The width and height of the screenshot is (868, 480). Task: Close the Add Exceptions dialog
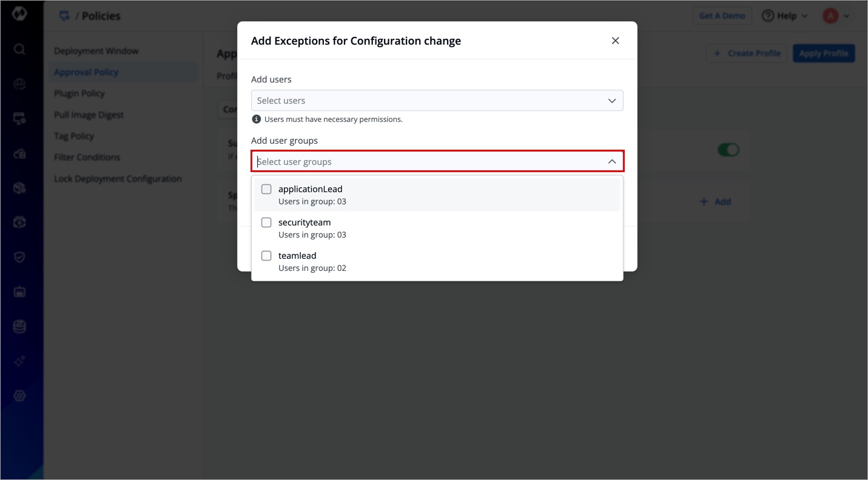click(615, 41)
